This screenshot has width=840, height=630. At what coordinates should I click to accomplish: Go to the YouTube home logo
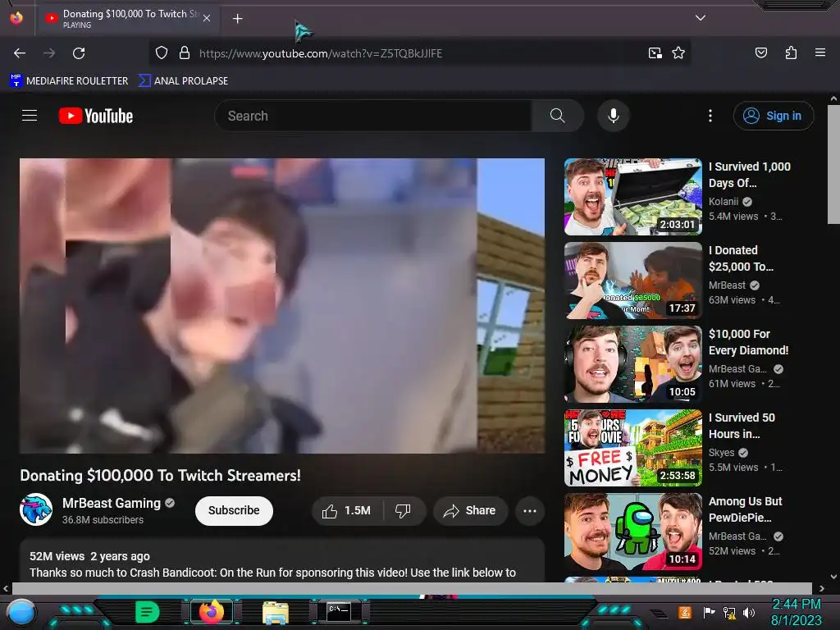point(96,116)
